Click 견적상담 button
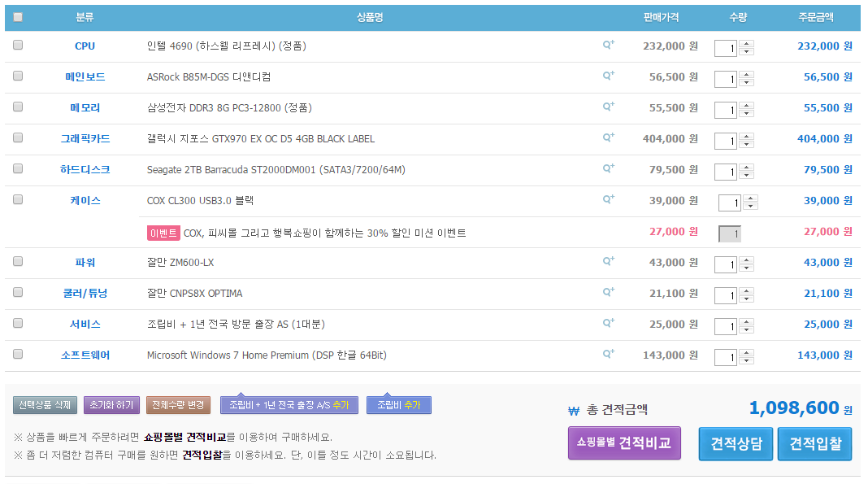This screenshot has width=868, height=484. pyautogui.click(x=736, y=443)
